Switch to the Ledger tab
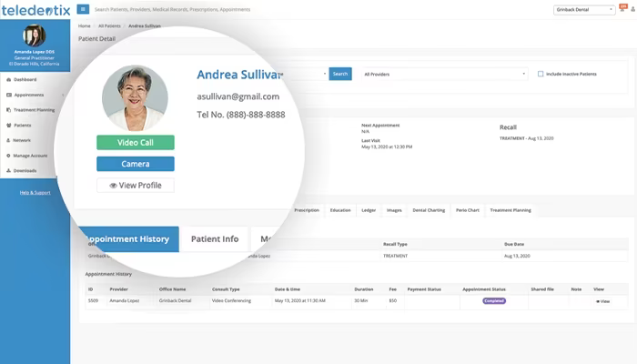Screen dimensions: 637x364 [x=369, y=210]
